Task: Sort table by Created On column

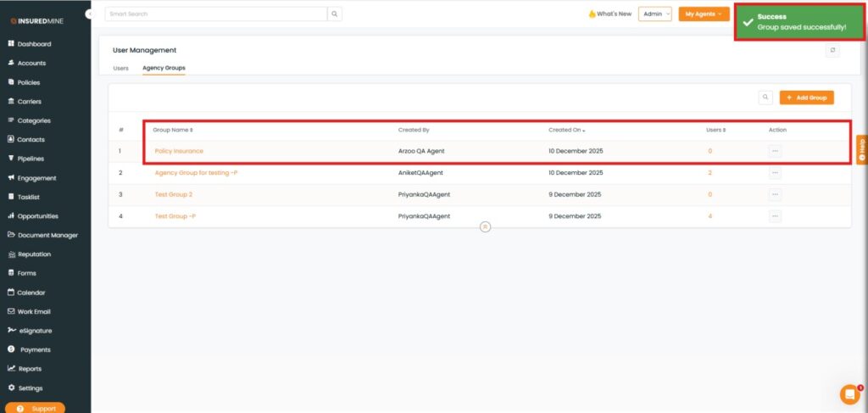Action: click(x=566, y=130)
